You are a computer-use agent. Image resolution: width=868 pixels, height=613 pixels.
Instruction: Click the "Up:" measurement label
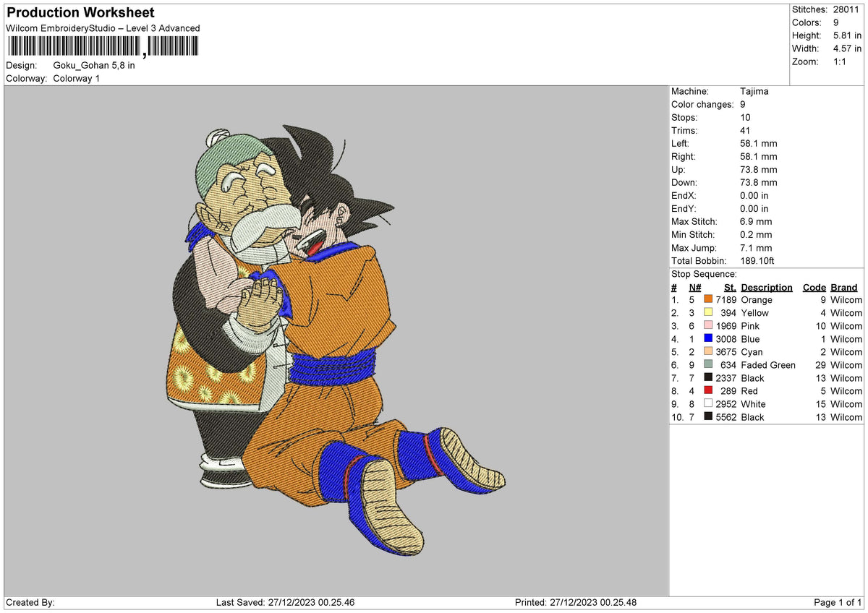click(678, 169)
